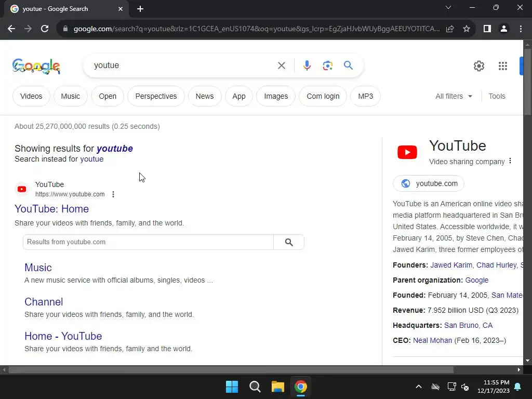Follow the Google parent organization link
Viewport: 532px width, 399px height.
[477, 280]
